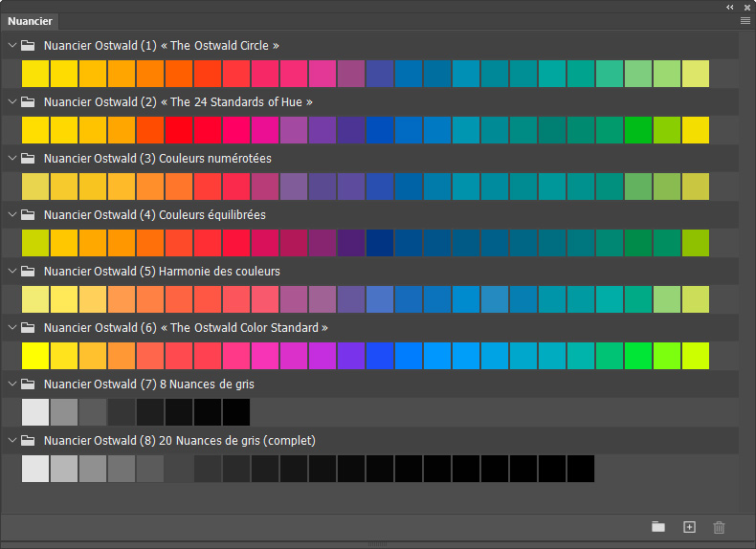The height and width of the screenshot is (549, 756).
Task: Click the panel bottom resize grip handle
Action: [377, 544]
